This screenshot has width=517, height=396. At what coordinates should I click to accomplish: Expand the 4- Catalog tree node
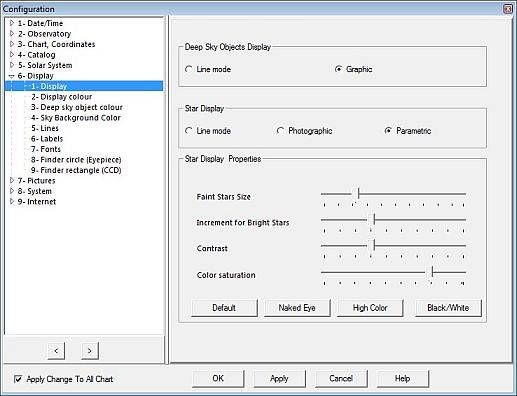tap(12, 55)
